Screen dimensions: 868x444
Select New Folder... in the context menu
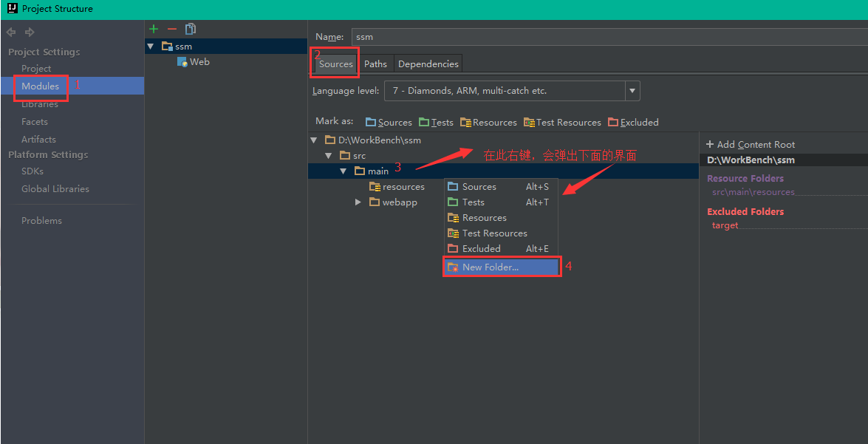[x=500, y=267]
